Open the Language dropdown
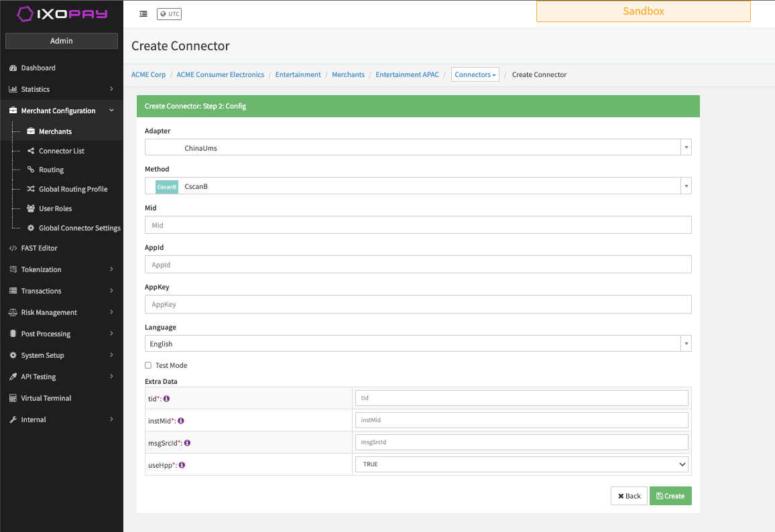The width and height of the screenshot is (775, 532). click(x=418, y=344)
